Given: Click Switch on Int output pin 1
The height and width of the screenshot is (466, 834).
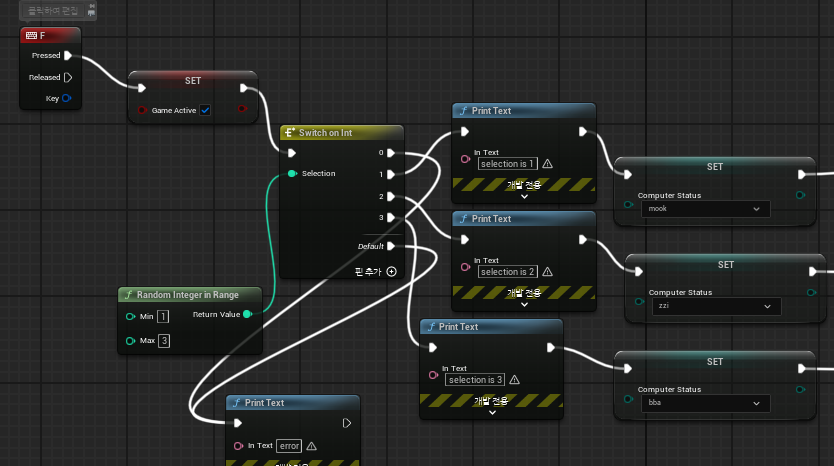Looking at the screenshot, I should (x=391, y=174).
